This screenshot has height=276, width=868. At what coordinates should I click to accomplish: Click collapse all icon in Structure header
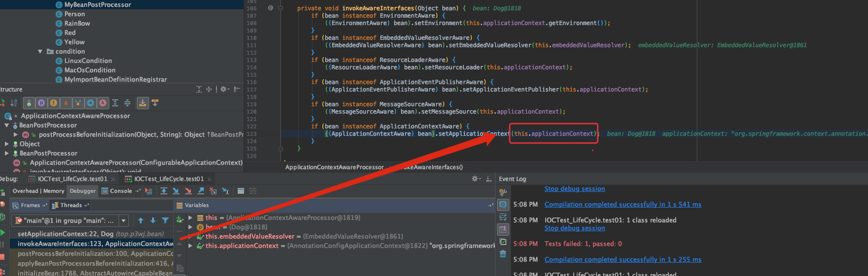(x=209, y=89)
